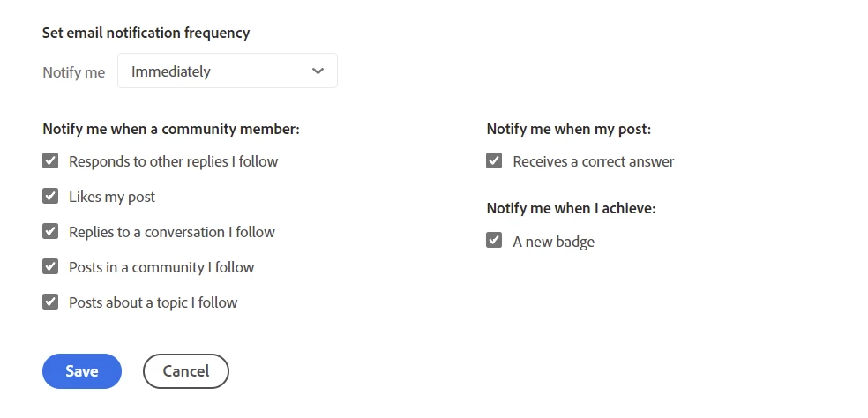Click the "Posts in a community I follow" text

point(161,267)
